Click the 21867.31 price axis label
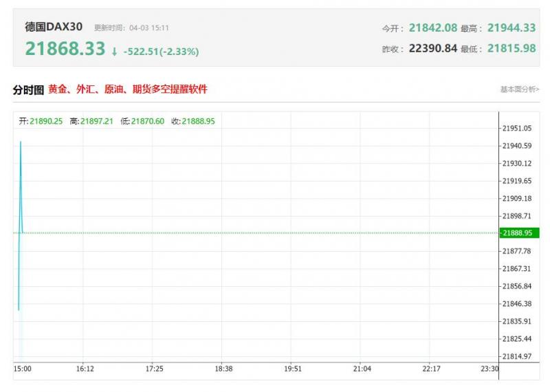Screen dimensions: 550x392 (x=517, y=269)
